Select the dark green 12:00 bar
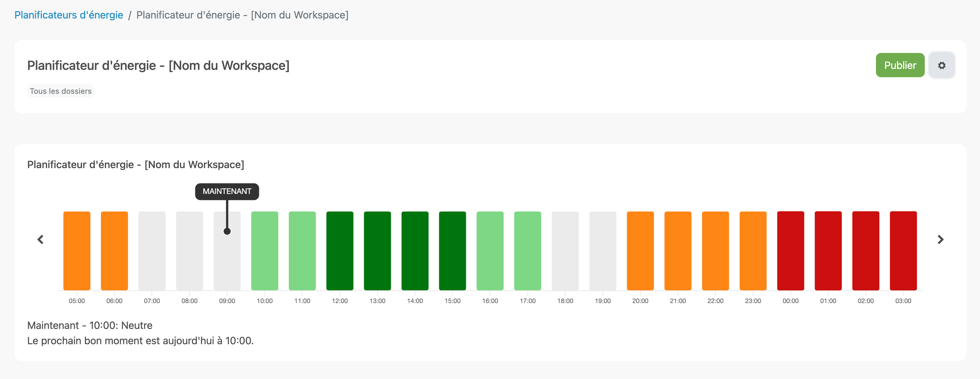 click(340, 251)
